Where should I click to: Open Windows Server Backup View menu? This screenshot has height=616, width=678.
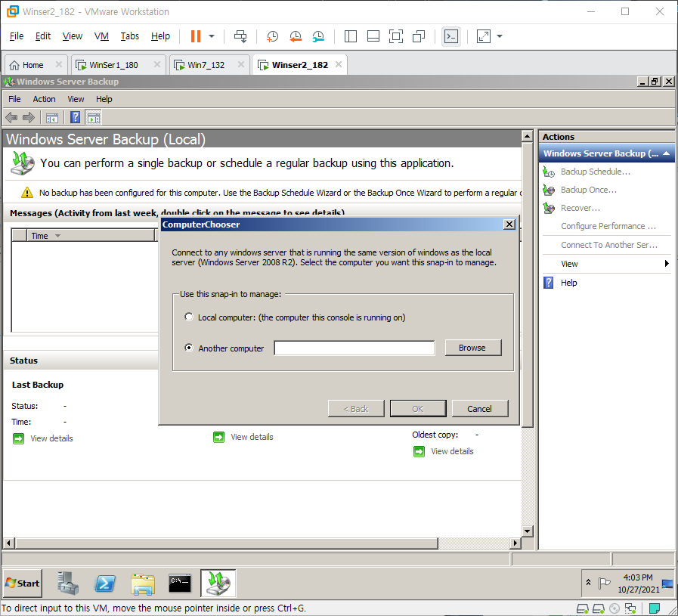click(76, 99)
